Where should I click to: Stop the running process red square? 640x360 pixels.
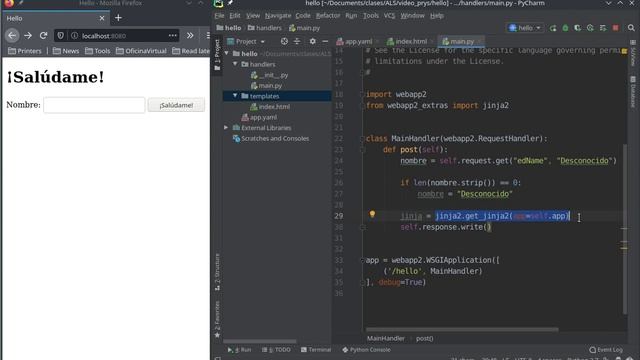coord(616,28)
